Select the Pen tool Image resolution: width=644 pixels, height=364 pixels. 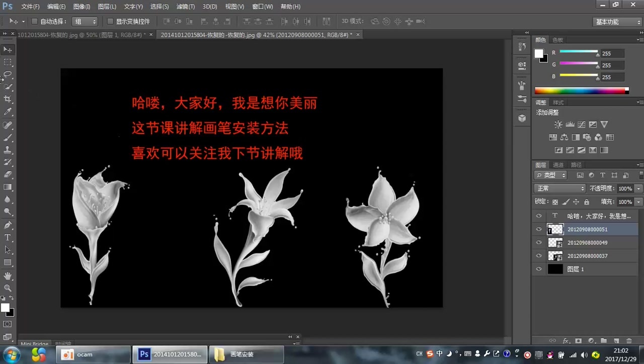(8, 225)
